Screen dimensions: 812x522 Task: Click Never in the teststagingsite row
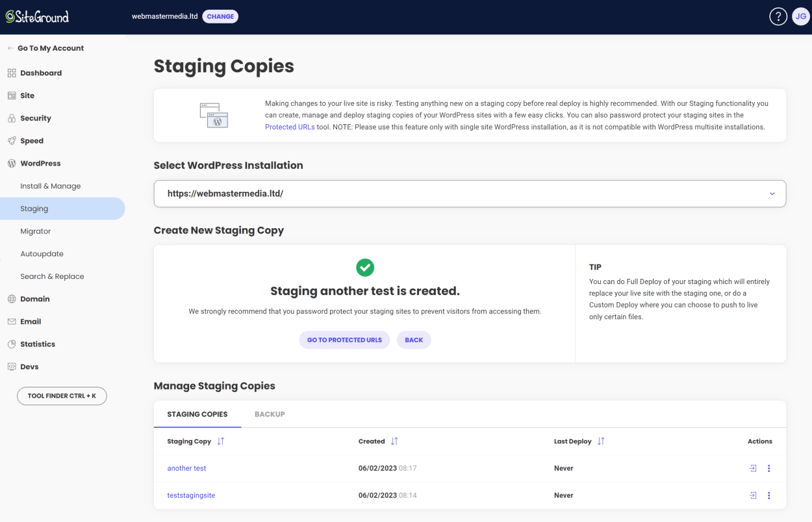(564, 495)
